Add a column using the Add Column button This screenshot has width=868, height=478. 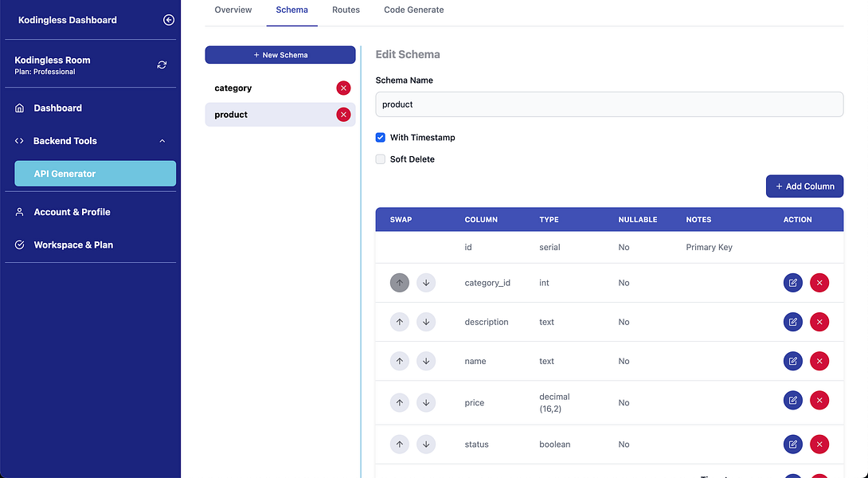click(804, 186)
